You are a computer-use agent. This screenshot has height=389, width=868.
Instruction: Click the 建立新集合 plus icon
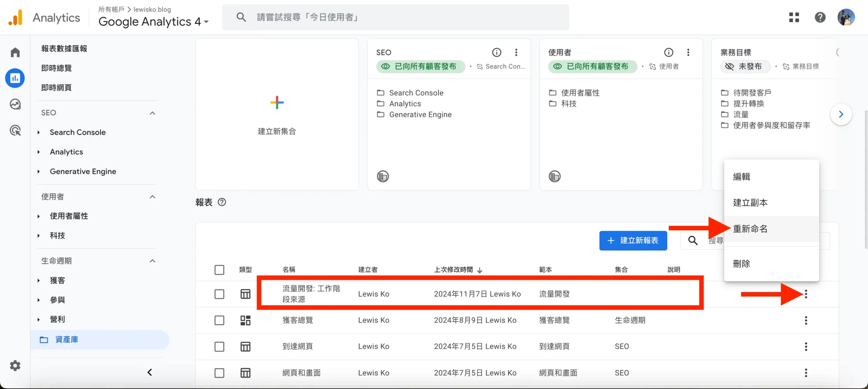(x=277, y=103)
